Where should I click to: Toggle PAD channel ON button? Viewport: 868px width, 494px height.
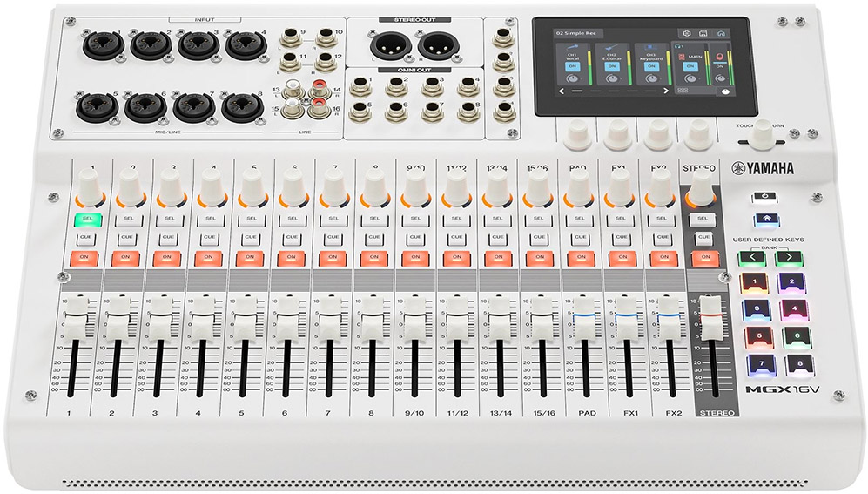(x=582, y=258)
